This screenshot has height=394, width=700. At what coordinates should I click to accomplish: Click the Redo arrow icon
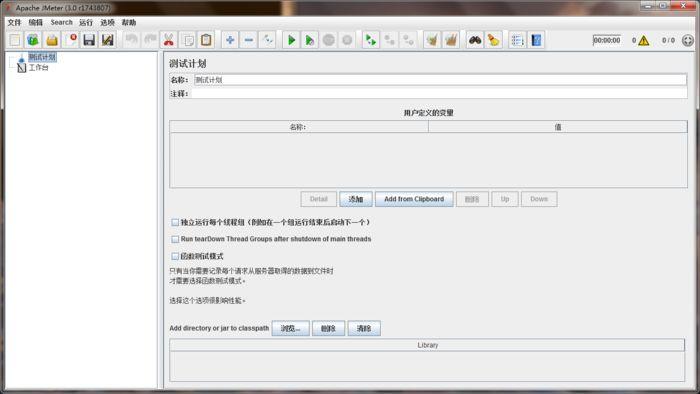pyautogui.click(x=150, y=40)
